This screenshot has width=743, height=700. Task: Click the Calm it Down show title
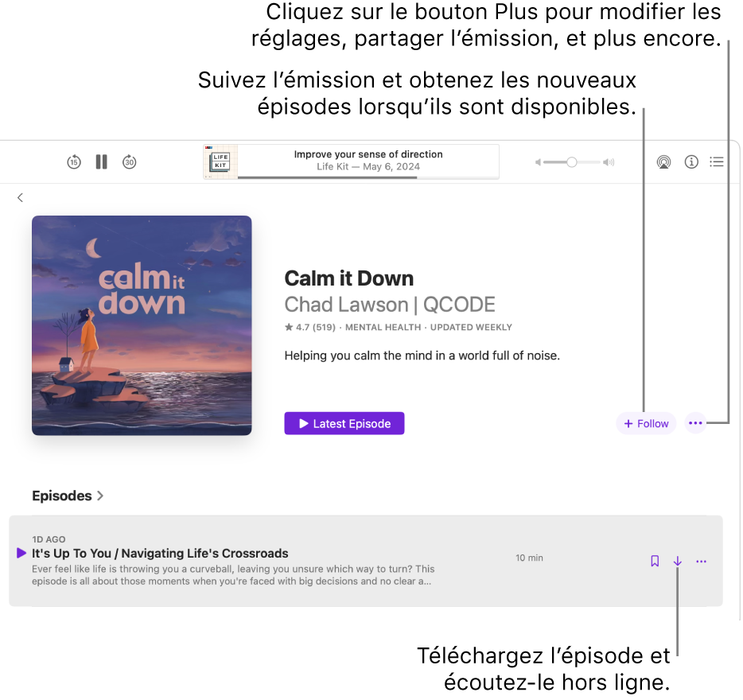(x=348, y=278)
